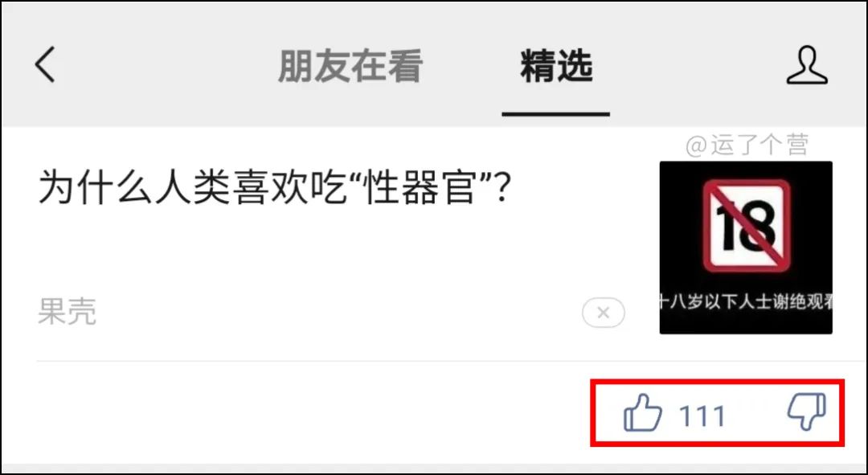Tap the 性器官 quoted words in title
Screen dimensions: 868x475
coord(422,188)
